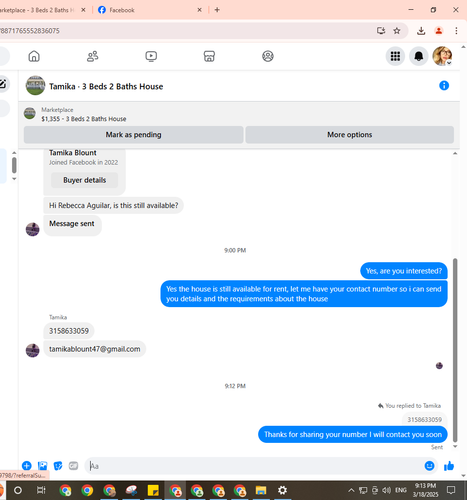Viewport: 467px width, 500px height.
Task: Open Chrome three-dot menu
Action: click(456, 31)
